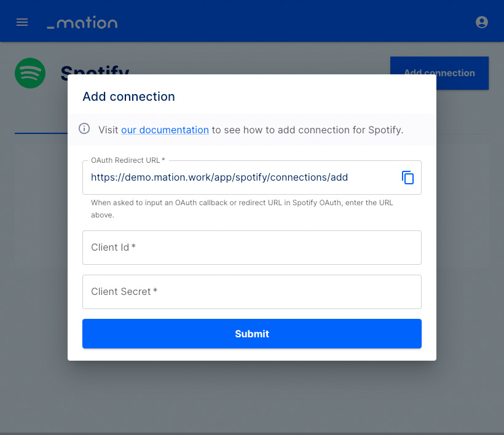Select the OAuth Redirect URL text field
Screen dimensions: 504x435
click(x=239, y=178)
